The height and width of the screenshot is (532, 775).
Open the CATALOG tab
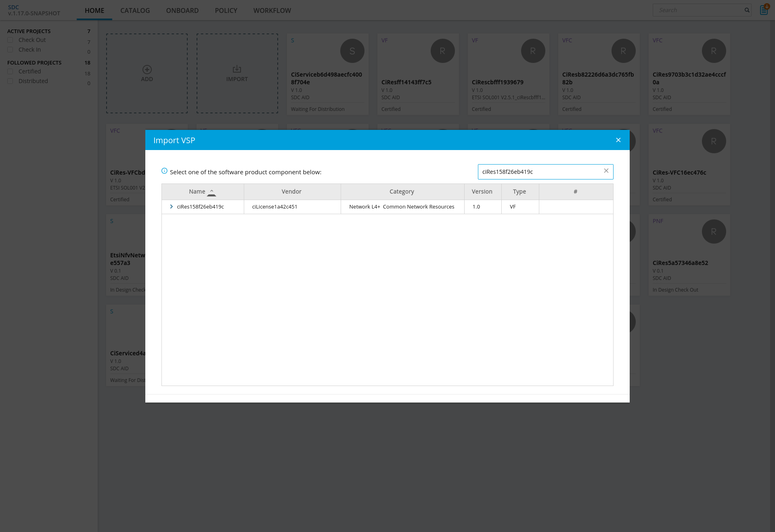(x=135, y=10)
